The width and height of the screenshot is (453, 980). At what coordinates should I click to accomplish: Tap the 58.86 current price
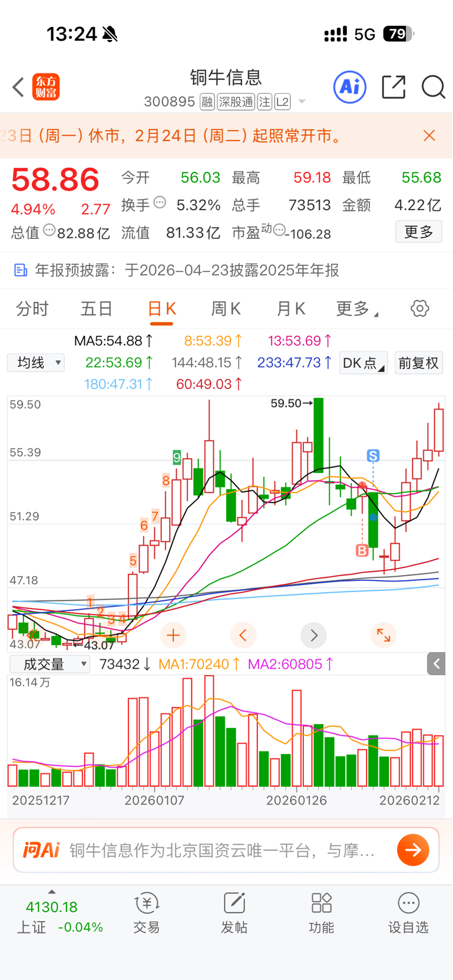tap(55, 180)
